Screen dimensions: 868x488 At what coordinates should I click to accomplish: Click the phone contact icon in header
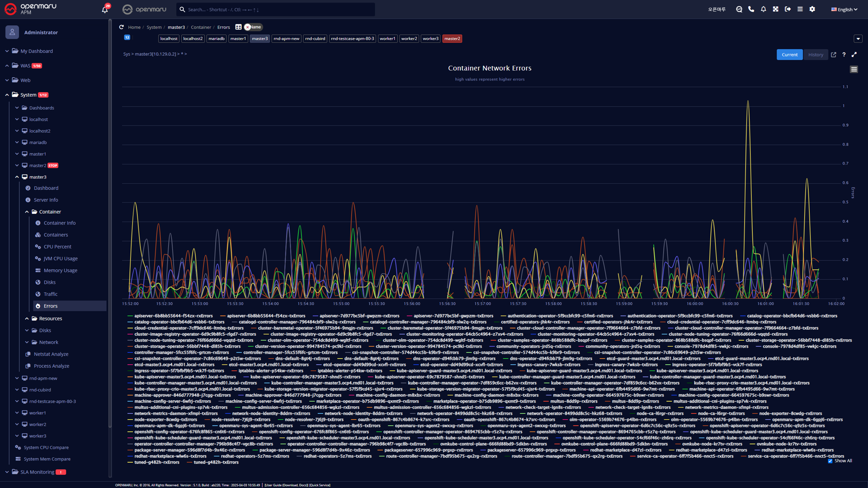point(751,9)
